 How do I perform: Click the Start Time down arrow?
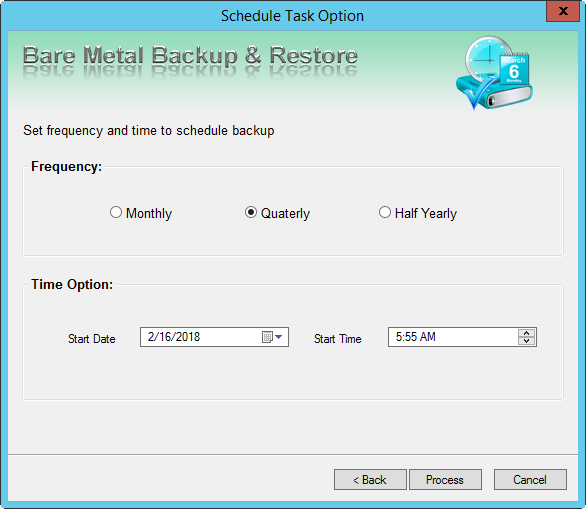point(527,341)
